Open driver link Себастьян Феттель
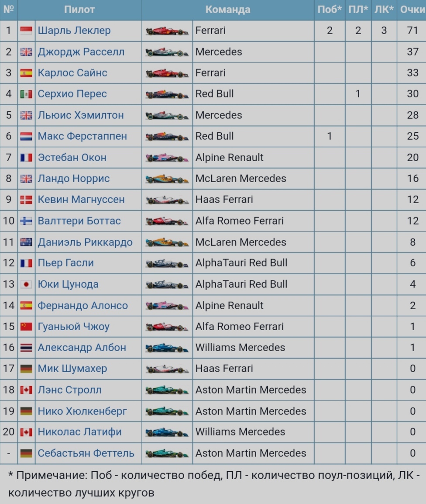 pyautogui.click(x=86, y=453)
